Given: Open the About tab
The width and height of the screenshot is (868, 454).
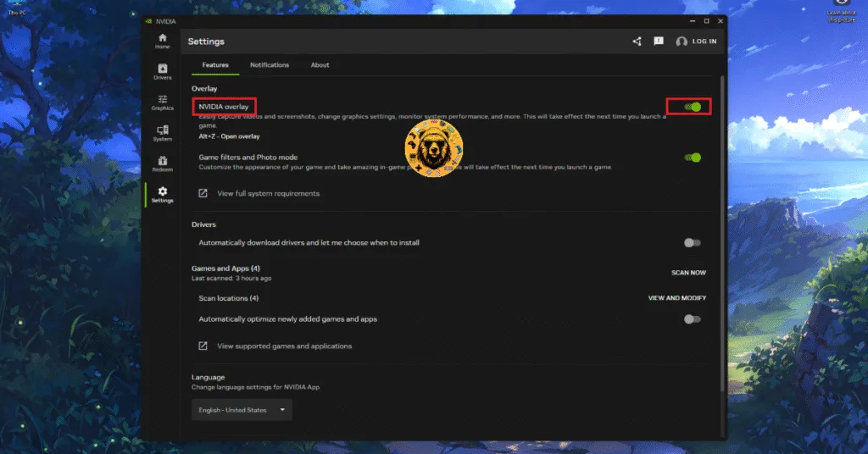Looking at the screenshot, I should 320,64.
